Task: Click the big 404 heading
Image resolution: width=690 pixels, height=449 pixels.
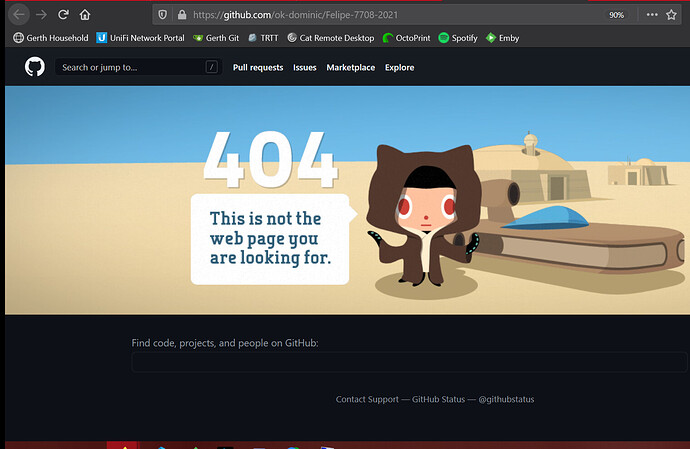Action: (x=270, y=159)
